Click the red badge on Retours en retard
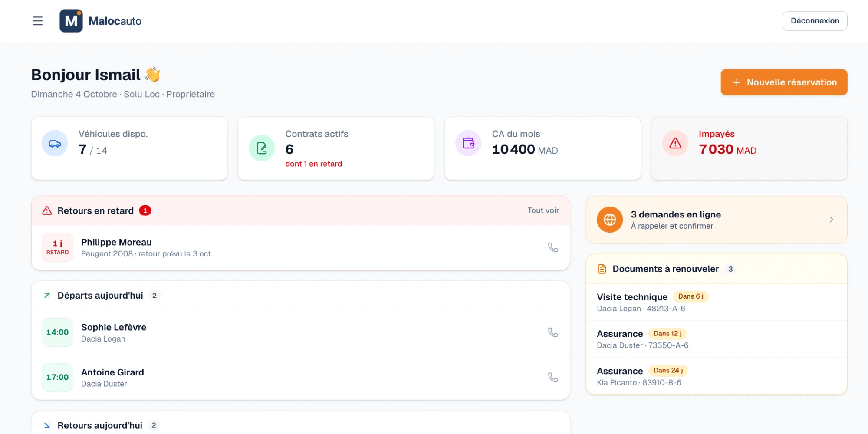Image resolution: width=868 pixels, height=434 pixels. tap(145, 210)
